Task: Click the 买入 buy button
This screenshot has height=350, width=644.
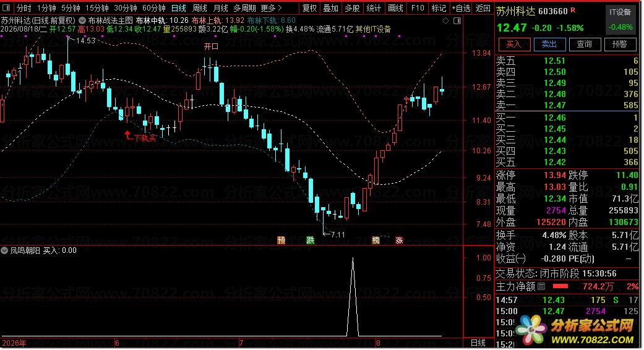Action: tap(514, 45)
